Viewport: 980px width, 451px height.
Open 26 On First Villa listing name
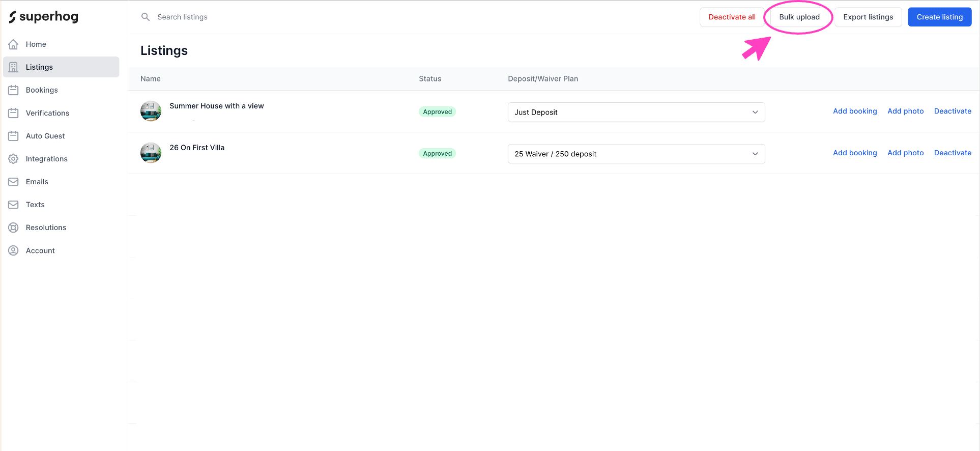[x=197, y=148]
